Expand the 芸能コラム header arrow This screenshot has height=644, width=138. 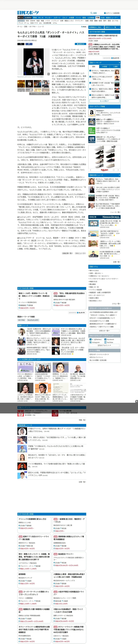point(120,267)
